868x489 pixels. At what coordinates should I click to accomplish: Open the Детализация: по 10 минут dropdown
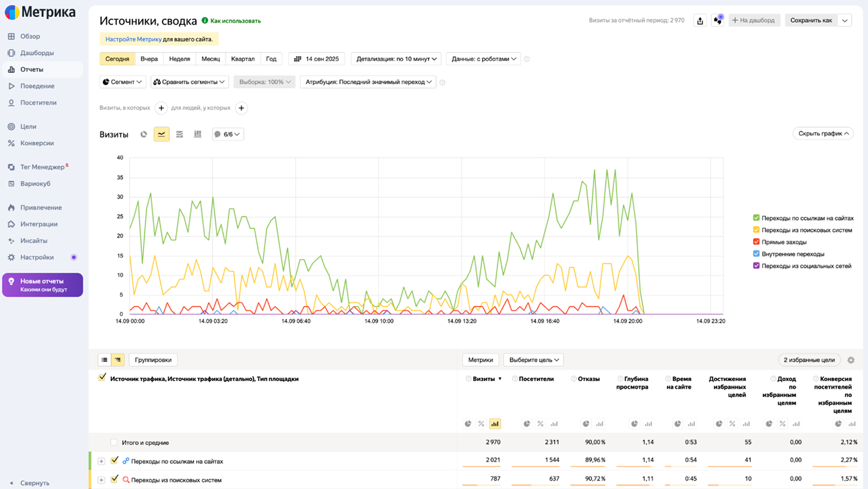tap(396, 59)
